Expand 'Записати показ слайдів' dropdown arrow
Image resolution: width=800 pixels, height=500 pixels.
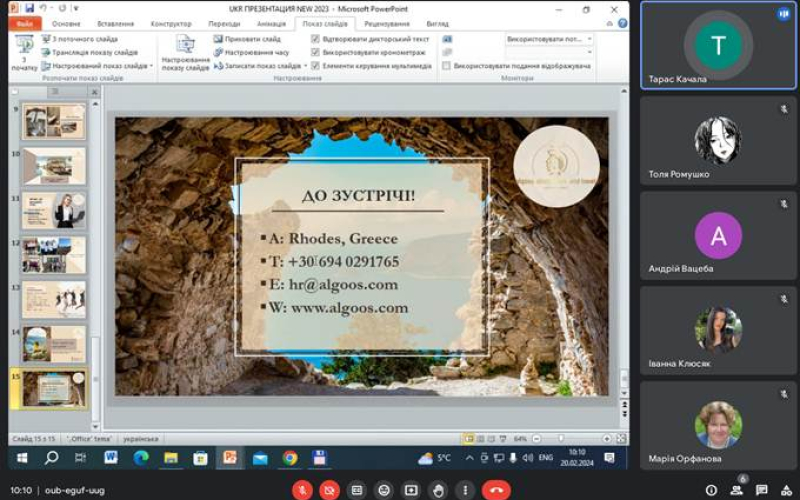(x=306, y=66)
